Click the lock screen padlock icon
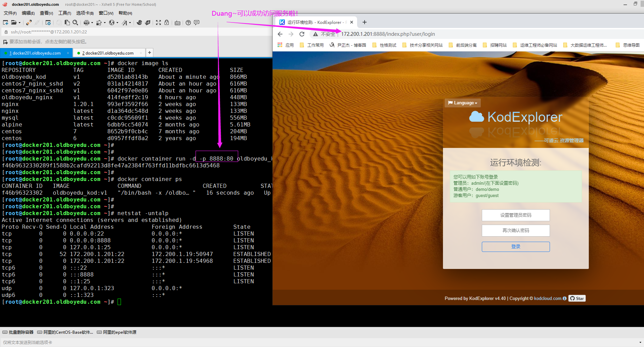Screen dimensions: 644x347 pyautogui.click(x=167, y=22)
